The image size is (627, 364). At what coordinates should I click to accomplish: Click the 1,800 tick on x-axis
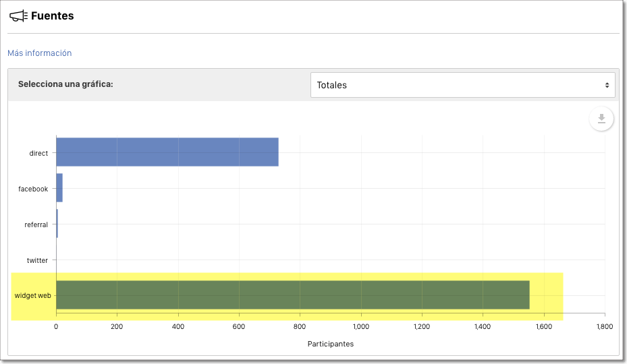[604, 326]
